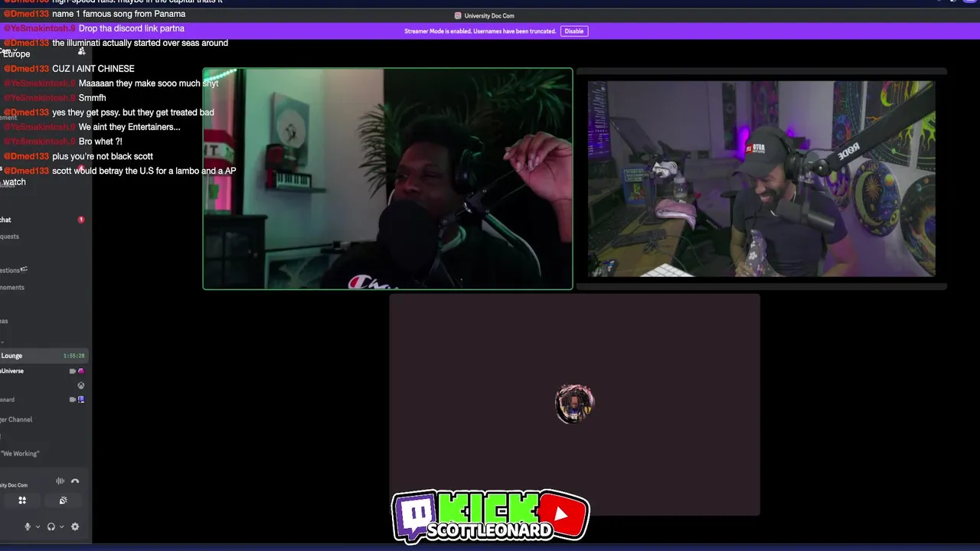Screen dimensions: 980x551
Task: Open the chat channel with unread badge
Action: [x=43, y=220]
